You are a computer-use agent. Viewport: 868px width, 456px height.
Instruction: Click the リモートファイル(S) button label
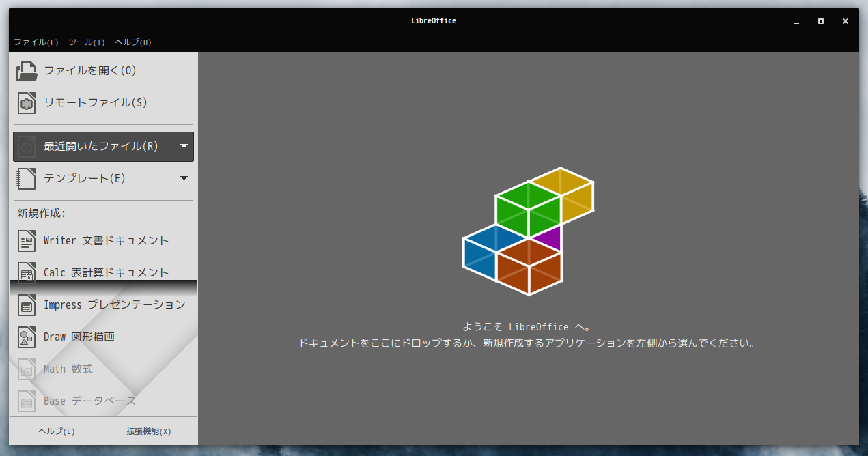coord(96,102)
